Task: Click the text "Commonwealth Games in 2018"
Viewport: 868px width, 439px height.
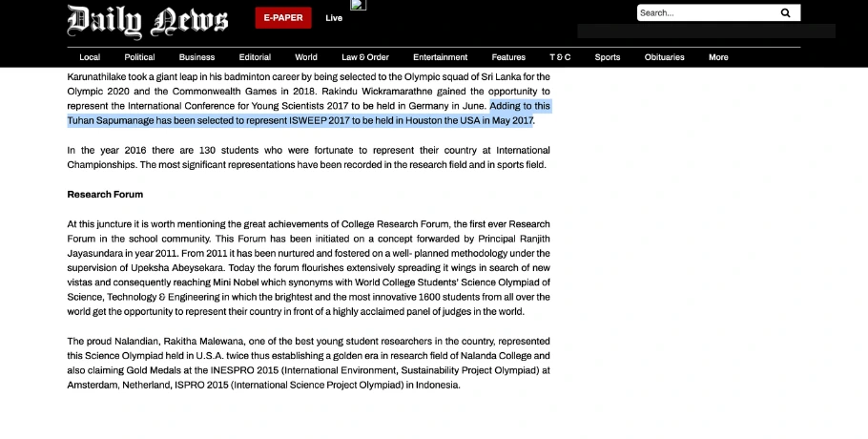Action: click(x=243, y=92)
